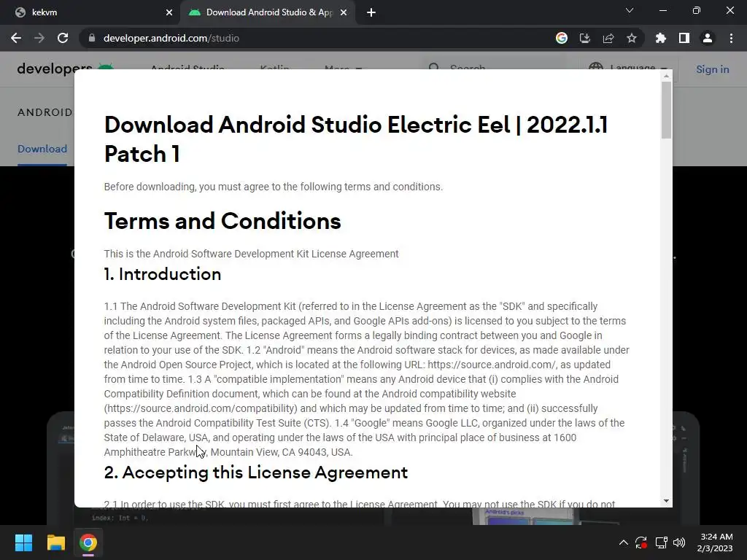Screen dimensions: 747x560
Task: Go back using the browser back arrow
Action: (x=16, y=38)
